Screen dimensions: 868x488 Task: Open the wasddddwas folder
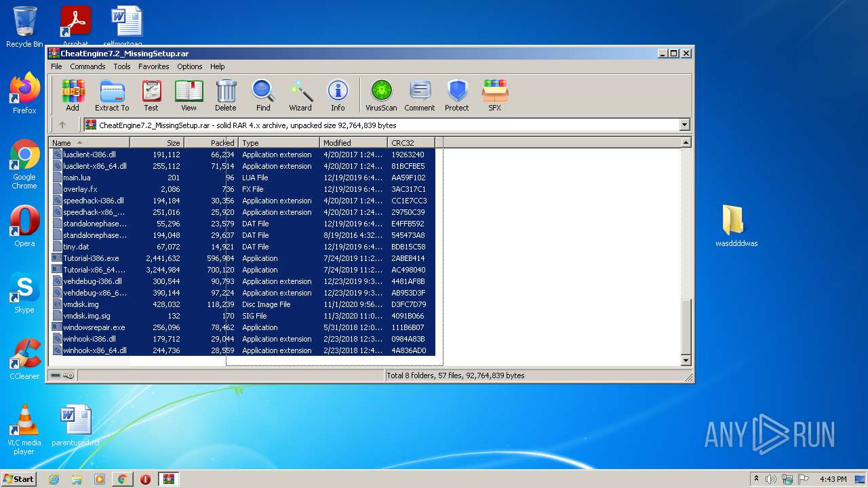[736, 226]
